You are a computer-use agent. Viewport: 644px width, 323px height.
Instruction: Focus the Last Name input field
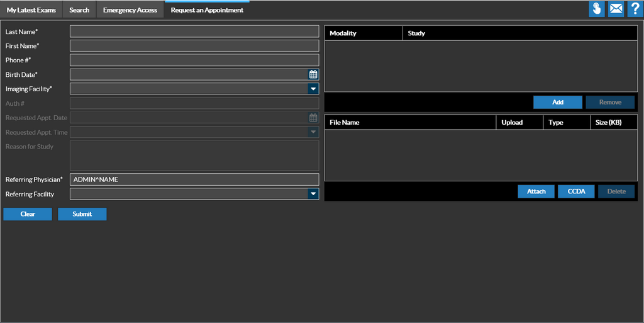point(194,31)
